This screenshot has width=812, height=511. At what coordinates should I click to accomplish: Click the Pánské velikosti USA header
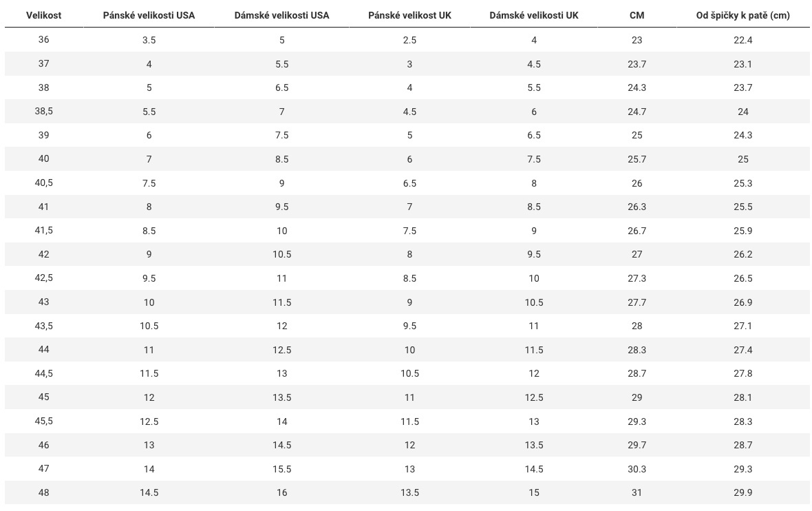[x=149, y=15]
